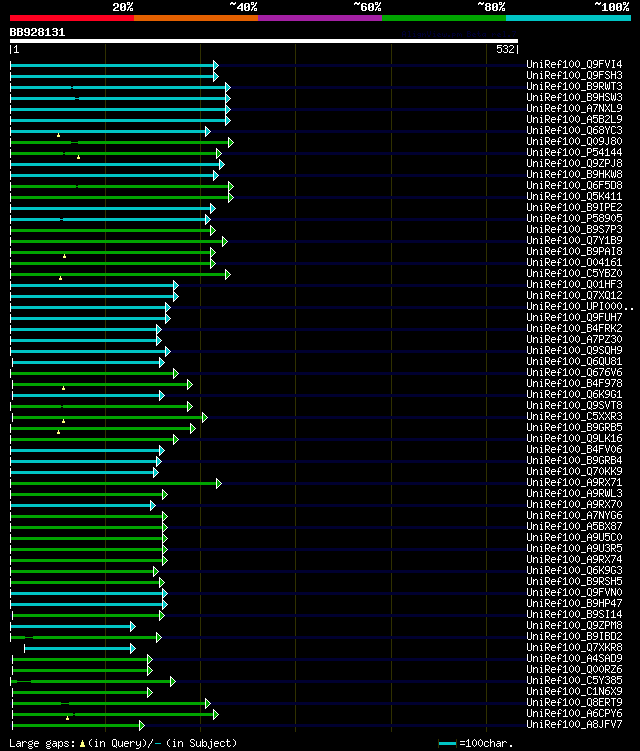Pick the UniRef100_B9PAI8 label

[574, 251]
